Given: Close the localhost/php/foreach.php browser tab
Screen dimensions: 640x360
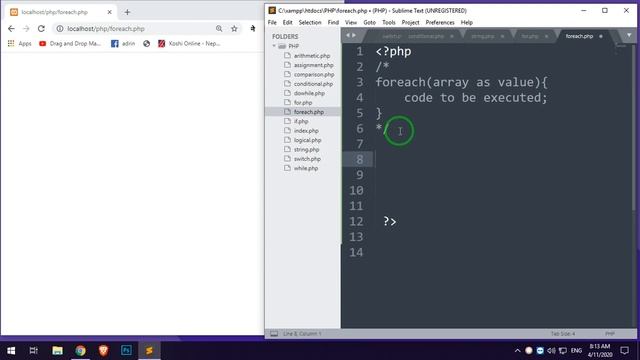Looking at the screenshot, I should tap(109, 12).
